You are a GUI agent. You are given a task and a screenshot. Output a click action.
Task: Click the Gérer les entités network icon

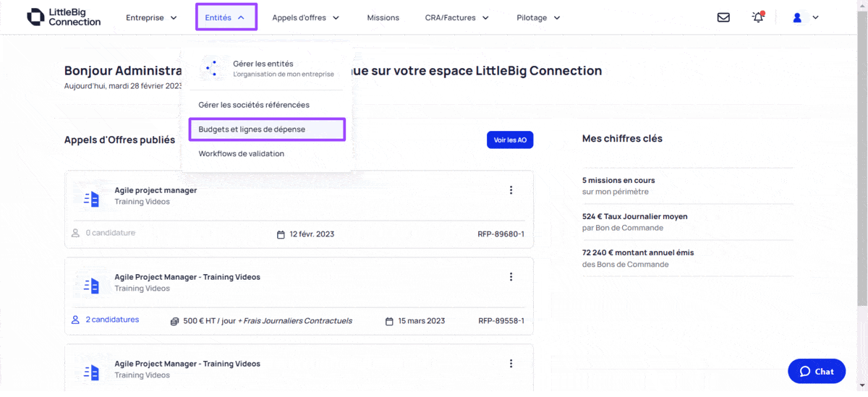click(x=212, y=68)
